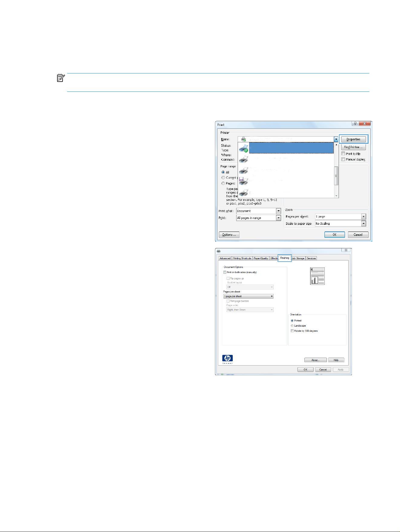
Task: Select the Pages radio button
Action: pyautogui.click(x=223, y=183)
